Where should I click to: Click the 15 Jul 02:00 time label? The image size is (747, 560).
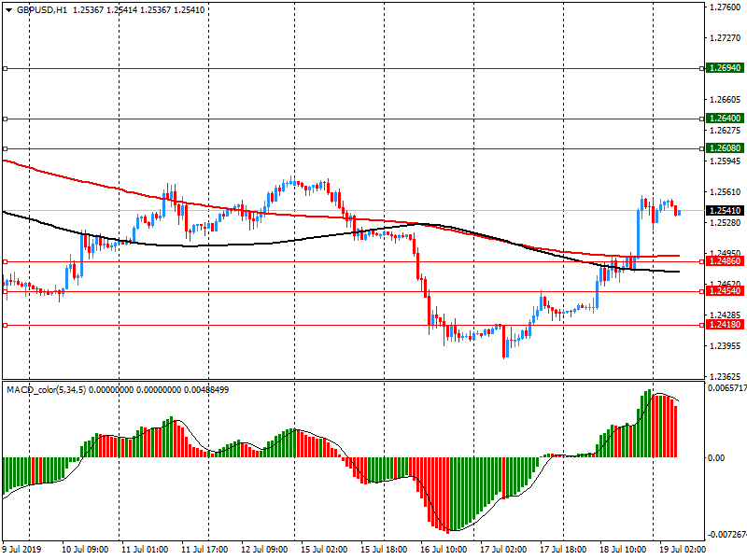[x=324, y=550]
